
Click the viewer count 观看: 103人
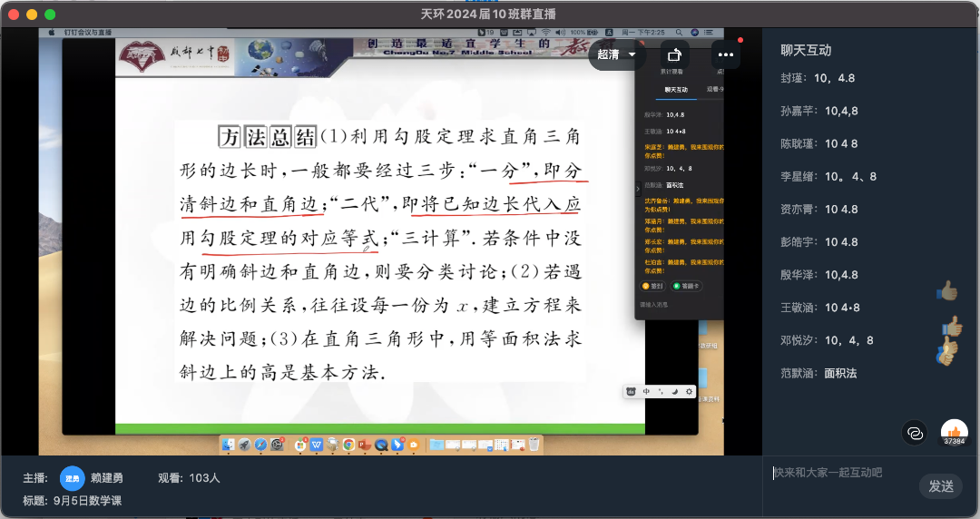189,478
